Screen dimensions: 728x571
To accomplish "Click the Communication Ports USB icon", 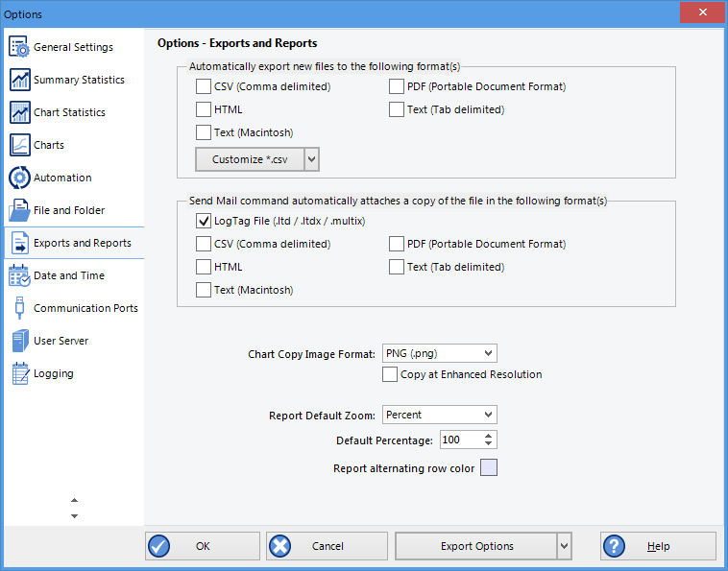I will point(19,308).
